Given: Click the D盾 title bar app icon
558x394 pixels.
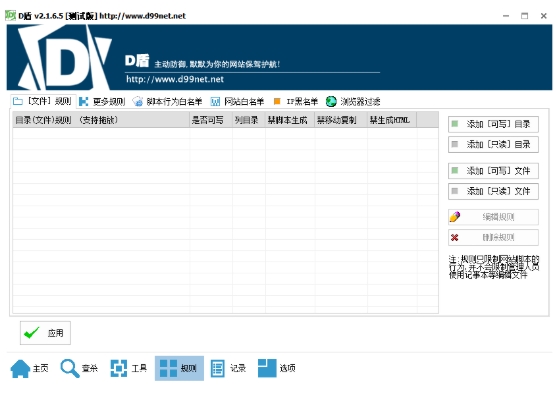Looking at the screenshot, I should click(10, 16).
